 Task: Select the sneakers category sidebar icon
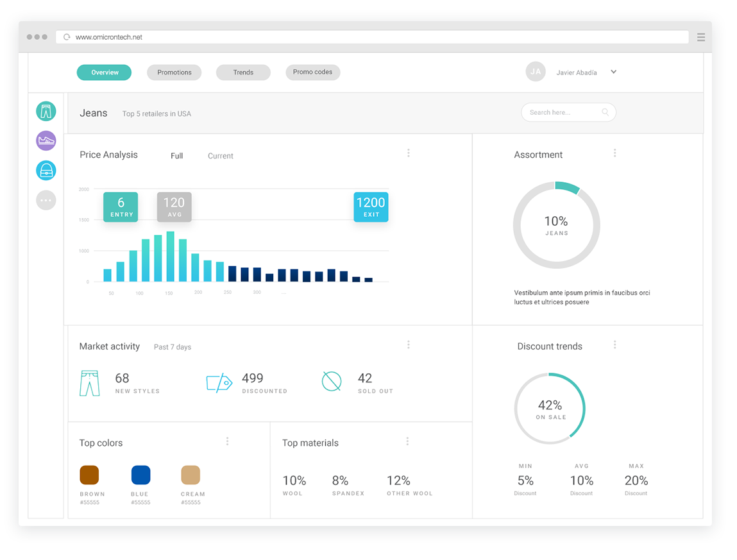pyautogui.click(x=46, y=140)
